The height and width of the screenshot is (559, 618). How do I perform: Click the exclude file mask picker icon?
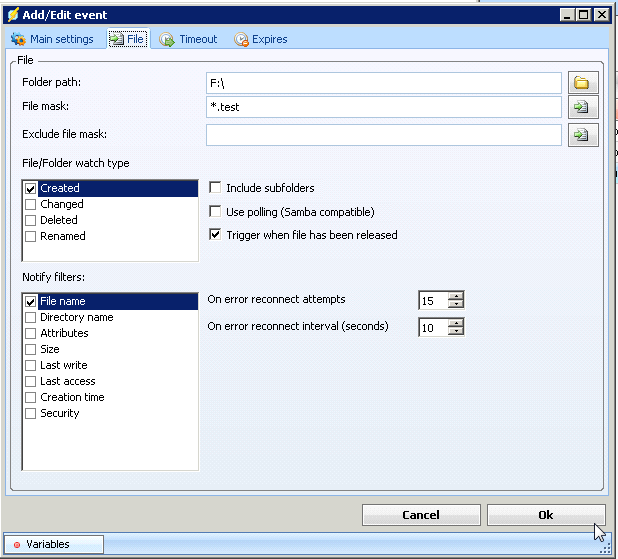[x=580, y=135]
